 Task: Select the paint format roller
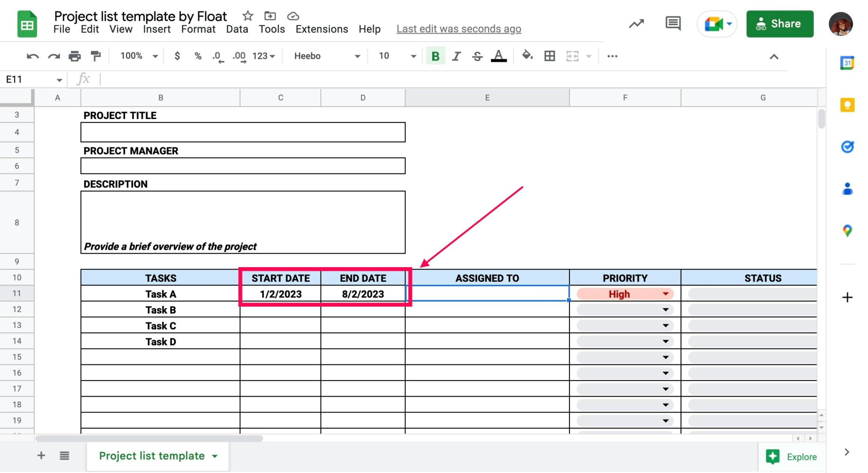point(96,56)
